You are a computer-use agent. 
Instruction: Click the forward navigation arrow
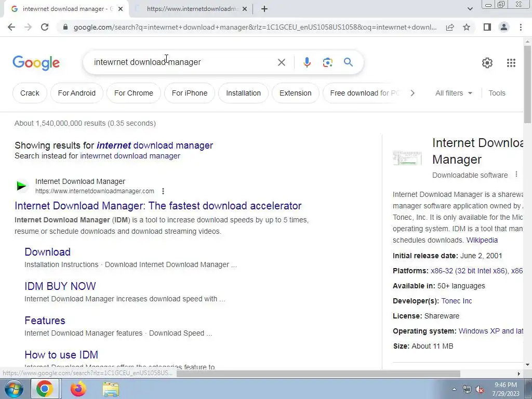tap(28, 27)
